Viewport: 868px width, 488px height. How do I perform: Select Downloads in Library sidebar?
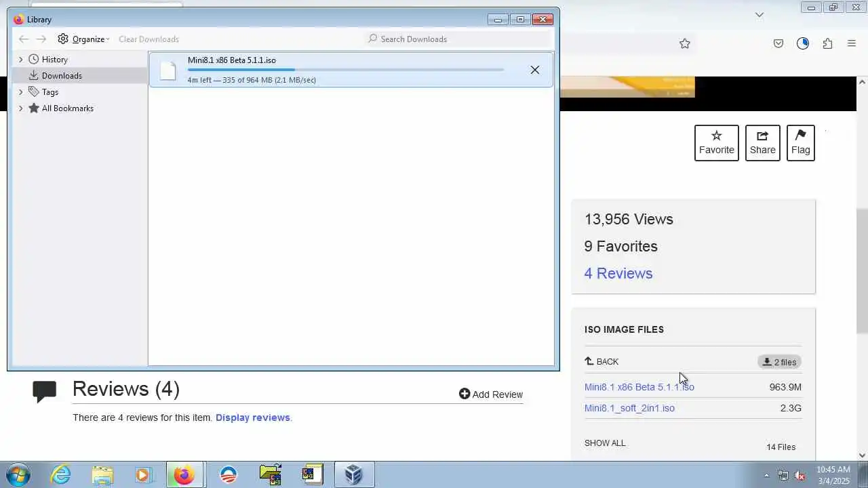pyautogui.click(x=61, y=76)
